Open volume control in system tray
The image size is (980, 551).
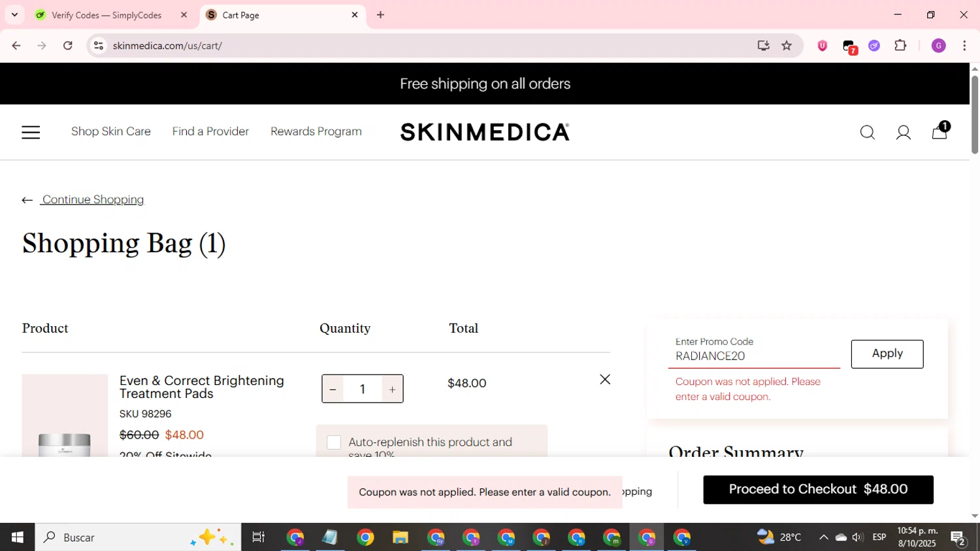[x=858, y=537]
